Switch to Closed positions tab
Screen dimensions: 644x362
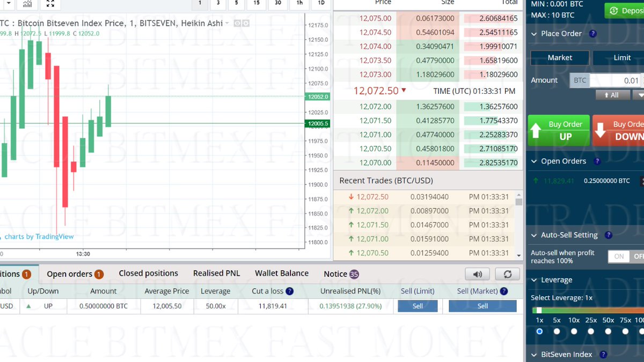[x=148, y=274]
